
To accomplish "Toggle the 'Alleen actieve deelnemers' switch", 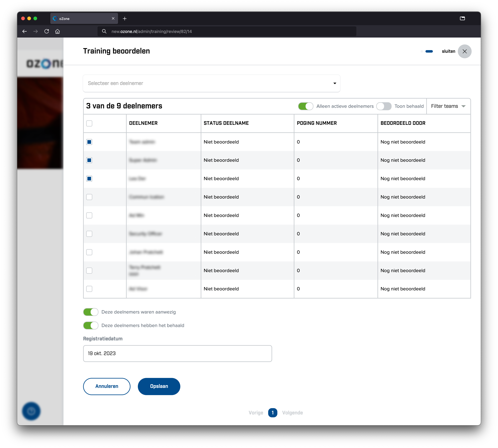I will tap(305, 106).
